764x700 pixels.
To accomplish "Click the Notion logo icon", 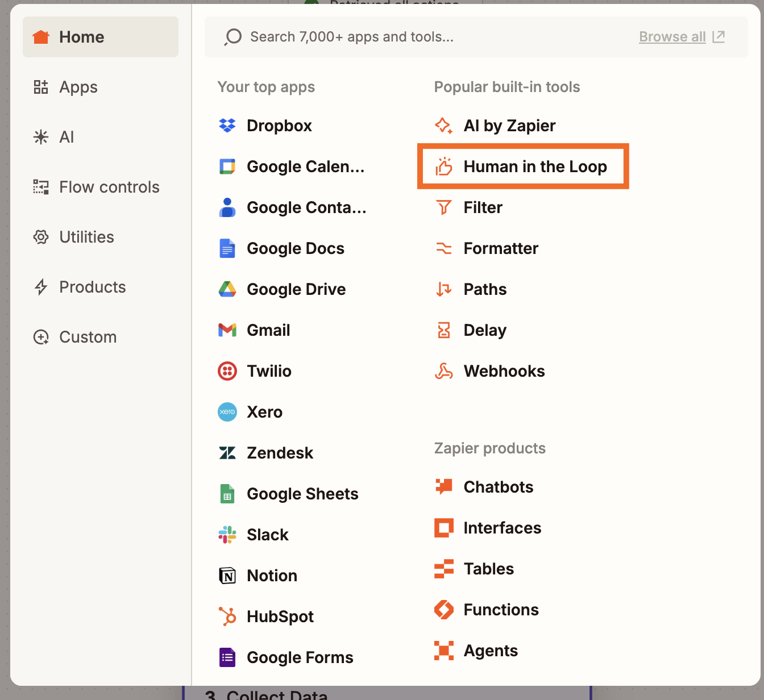I will tap(227, 576).
